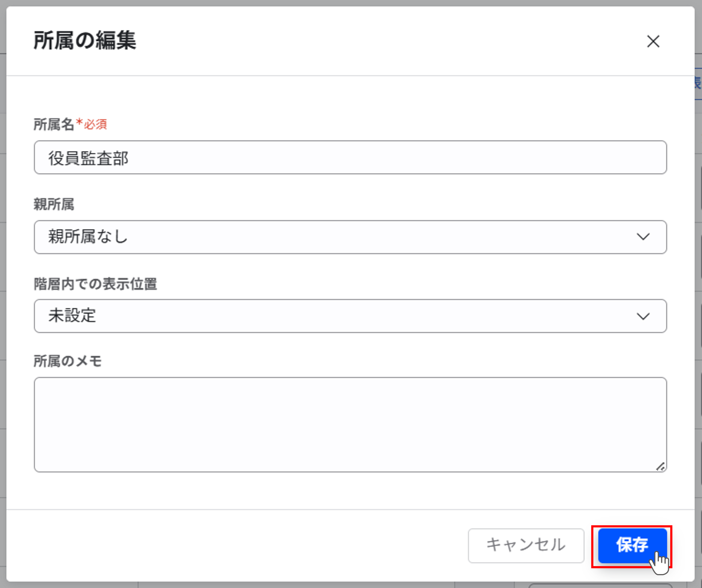Click the 階層内での表示位置 label
The width and height of the screenshot is (702, 588).
[96, 283]
